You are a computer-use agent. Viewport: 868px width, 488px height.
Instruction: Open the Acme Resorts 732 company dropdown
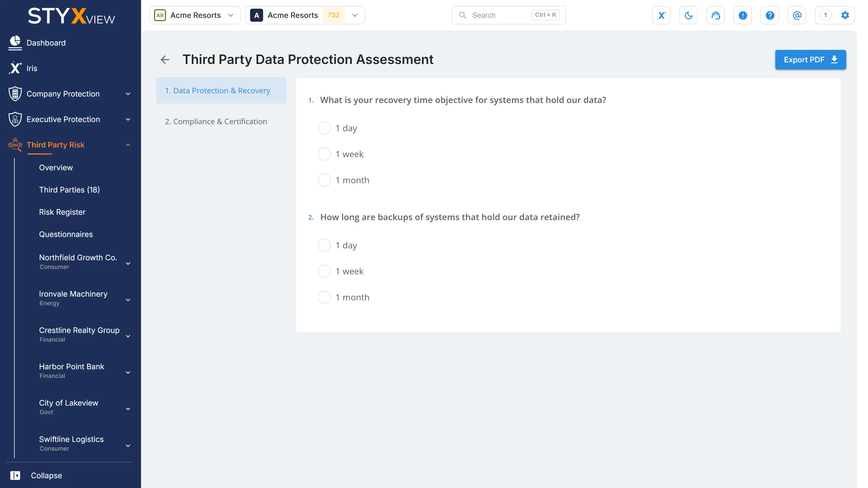[x=305, y=15]
